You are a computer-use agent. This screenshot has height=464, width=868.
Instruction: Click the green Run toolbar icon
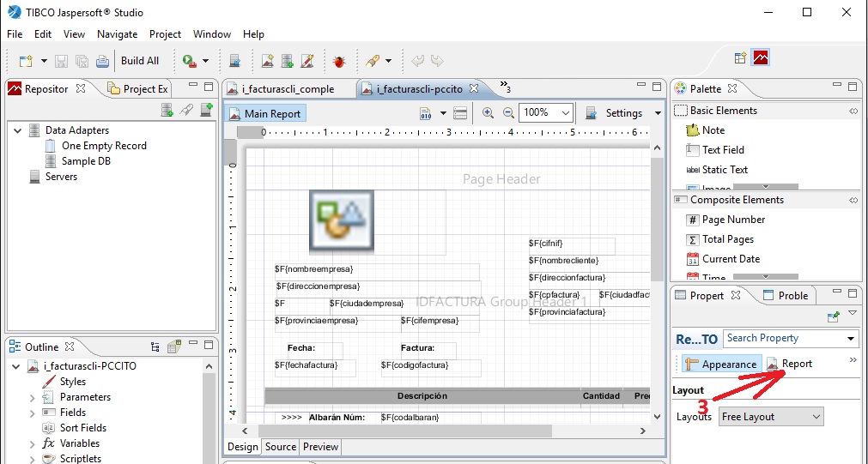(x=190, y=61)
